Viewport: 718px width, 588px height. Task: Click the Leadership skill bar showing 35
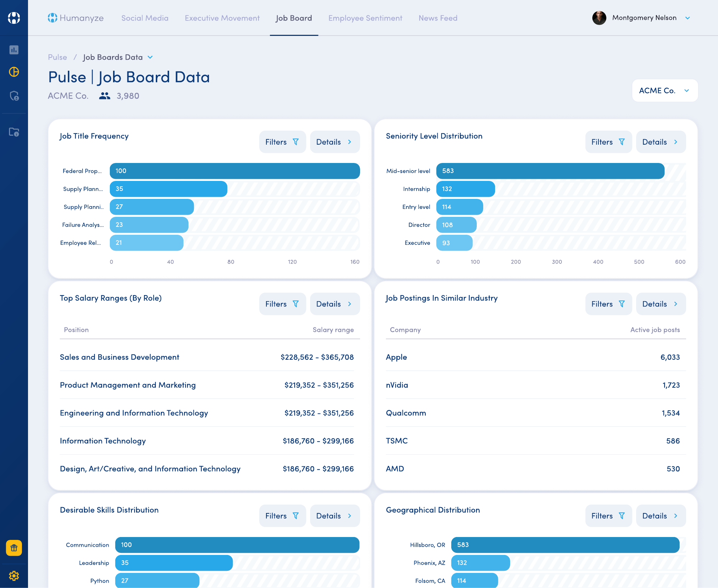[x=174, y=563]
